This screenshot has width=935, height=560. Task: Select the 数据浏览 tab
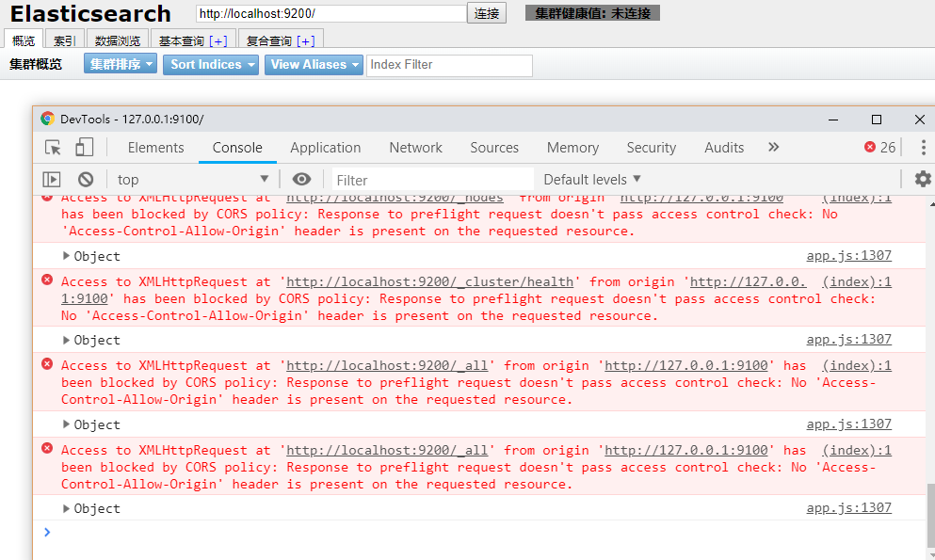118,40
